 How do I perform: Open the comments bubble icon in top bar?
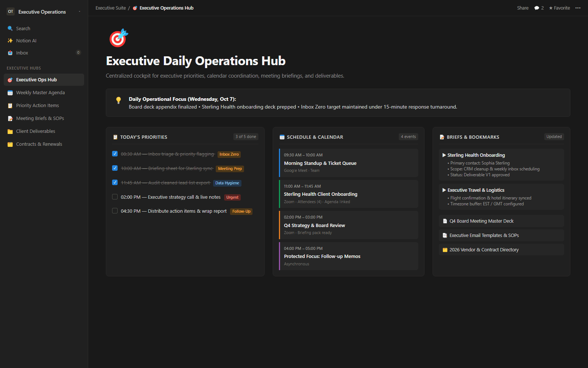tap(537, 8)
